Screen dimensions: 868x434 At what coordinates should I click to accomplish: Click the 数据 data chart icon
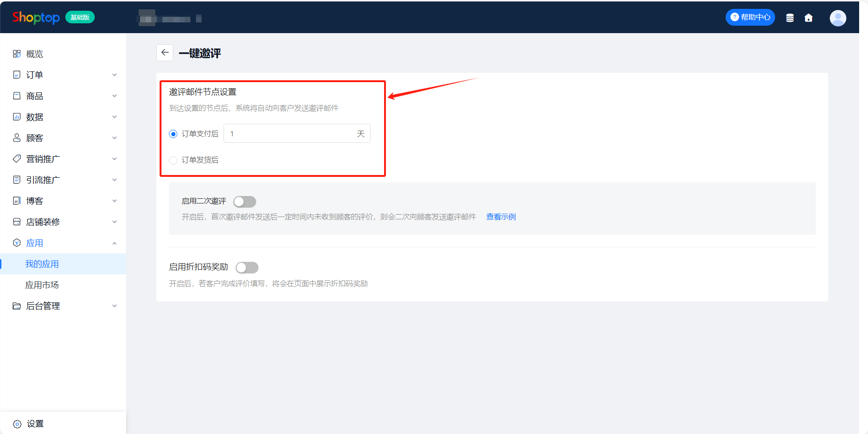(x=17, y=117)
